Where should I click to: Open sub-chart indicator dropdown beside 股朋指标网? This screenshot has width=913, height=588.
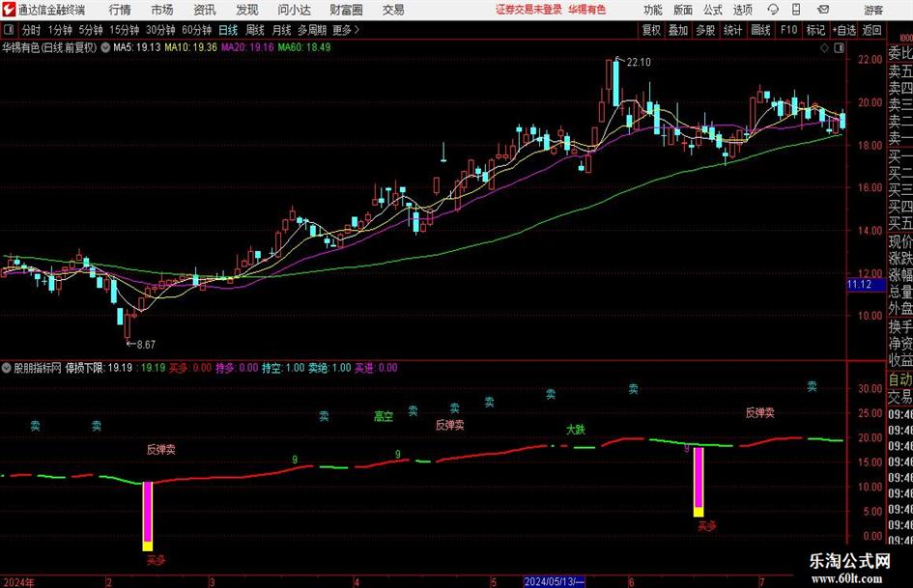coord(7,368)
